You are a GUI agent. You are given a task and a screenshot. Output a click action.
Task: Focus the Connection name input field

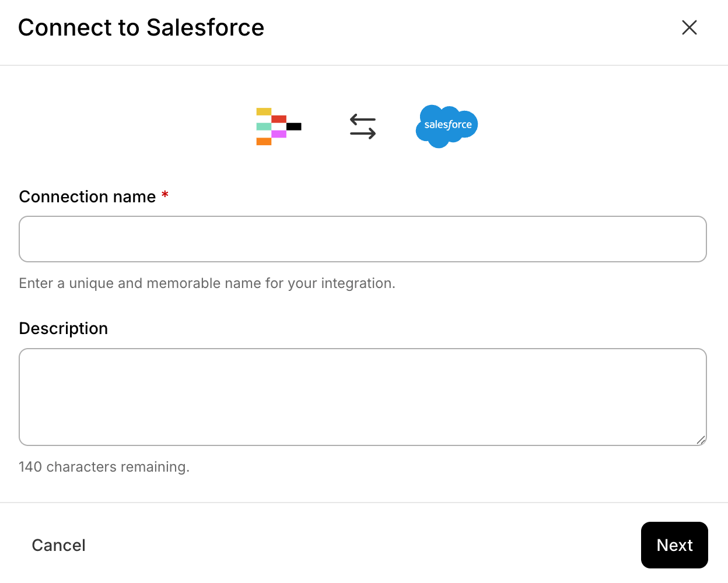(363, 239)
